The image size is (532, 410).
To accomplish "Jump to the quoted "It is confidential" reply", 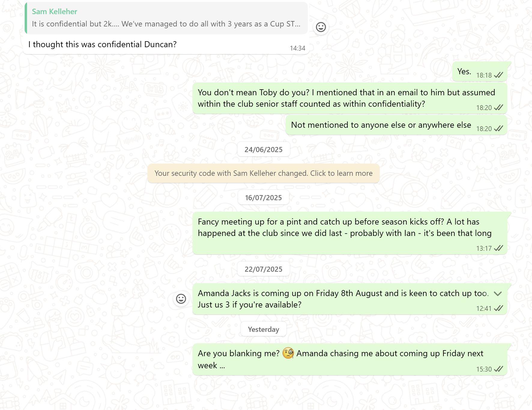I will (166, 24).
